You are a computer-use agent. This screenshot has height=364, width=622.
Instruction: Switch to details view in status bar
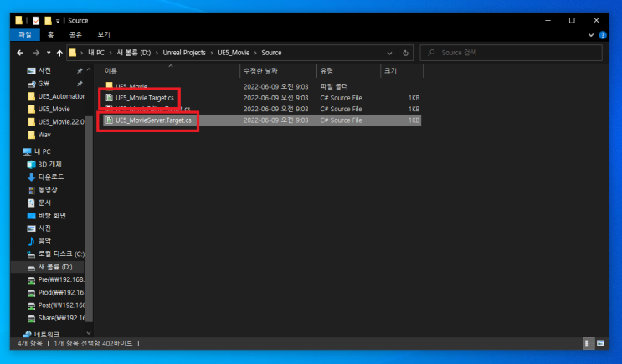click(x=588, y=343)
